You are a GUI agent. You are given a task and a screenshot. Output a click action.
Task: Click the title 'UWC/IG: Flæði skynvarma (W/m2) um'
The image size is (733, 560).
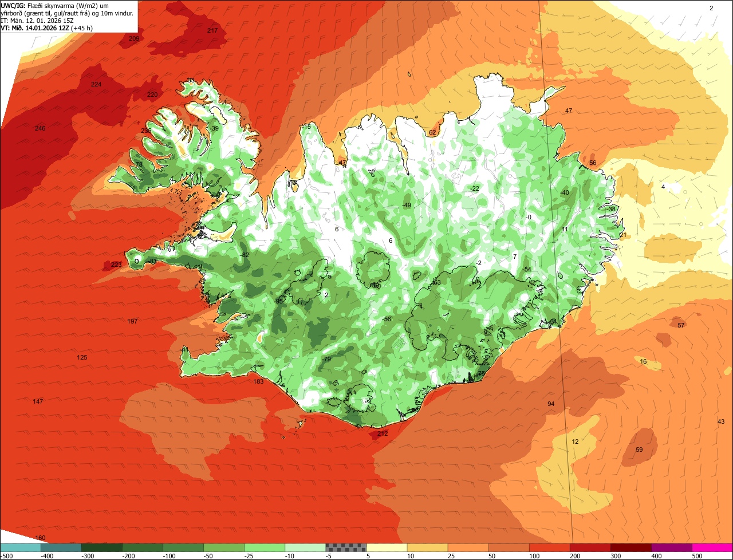coord(54,5)
